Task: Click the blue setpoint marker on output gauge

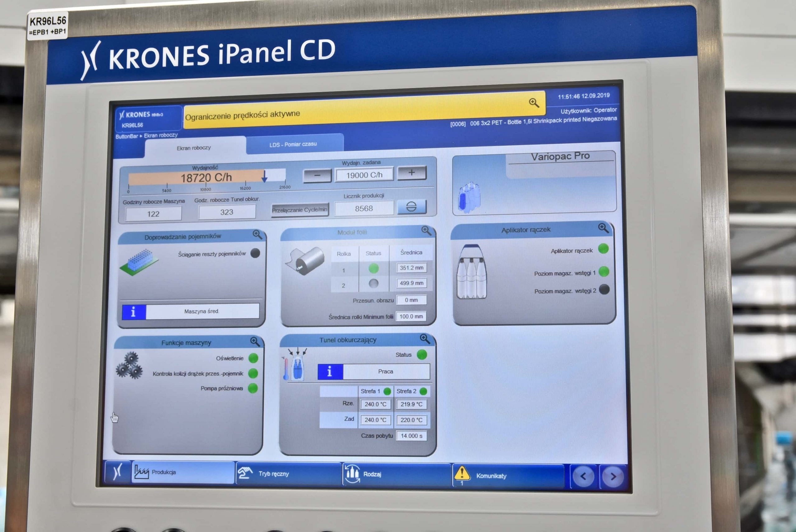Action: [x=264, y=176]
